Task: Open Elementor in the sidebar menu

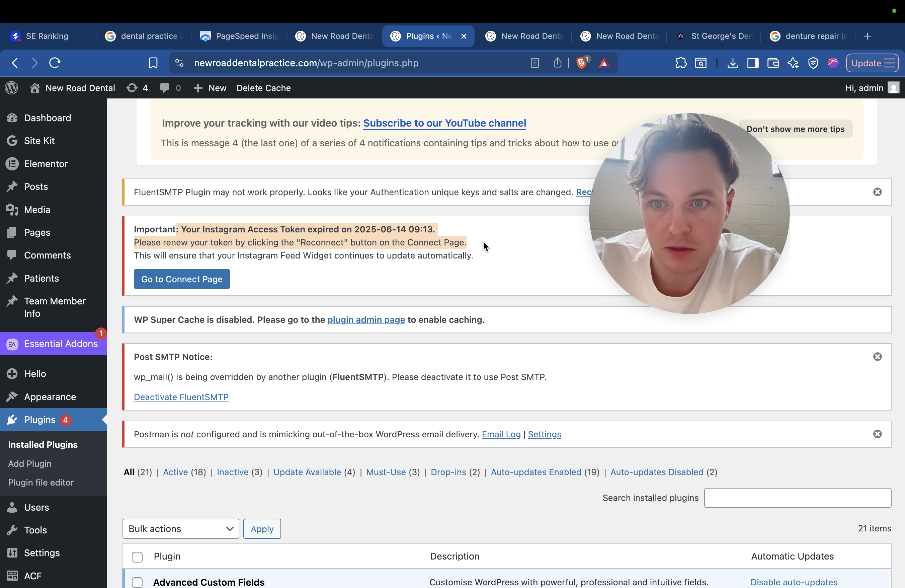Action: click(x=46, y=163)
